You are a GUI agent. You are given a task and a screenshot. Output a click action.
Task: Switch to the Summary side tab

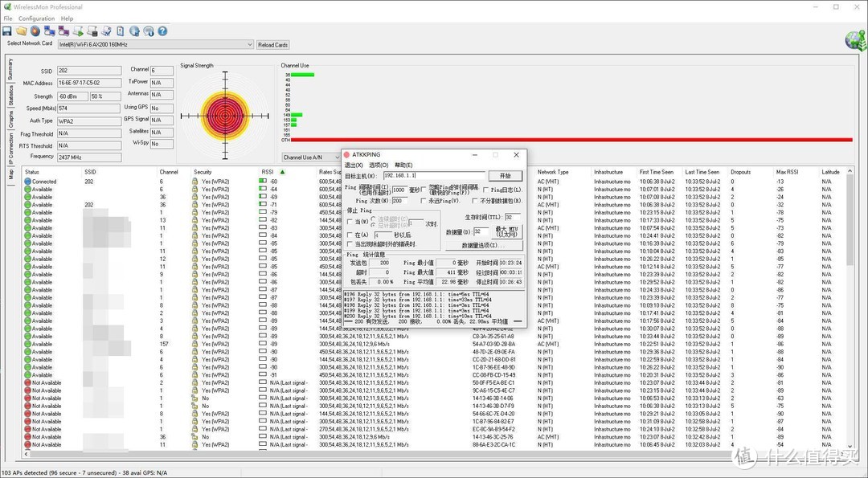pyautogui.click(x=10, y=70)
